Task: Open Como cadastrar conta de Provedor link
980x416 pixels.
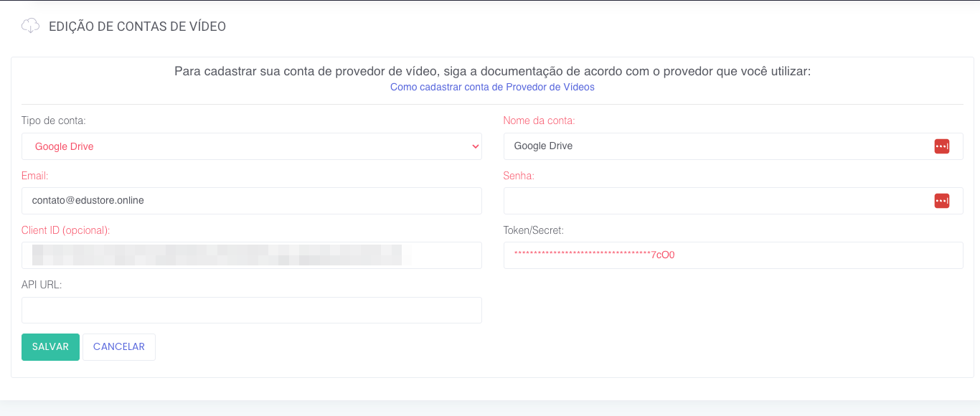Action: (492, 87)
